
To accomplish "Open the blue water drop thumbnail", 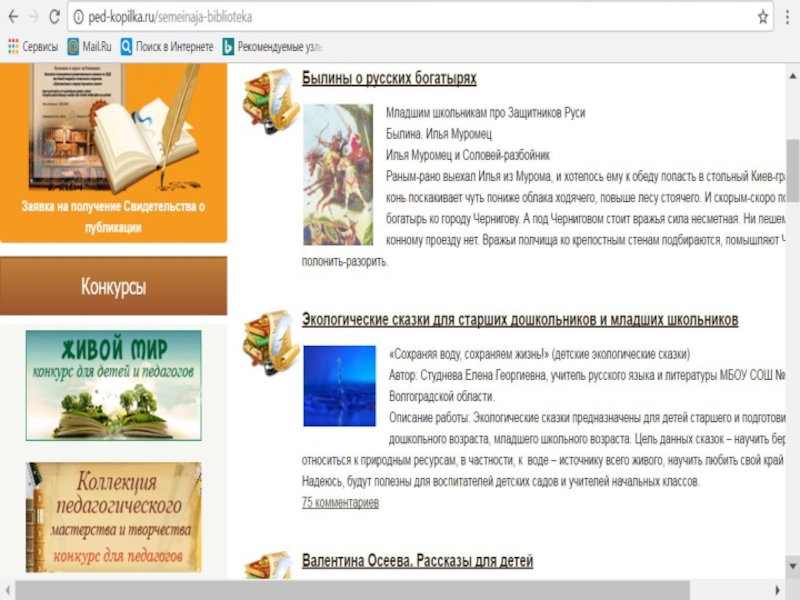I will [x=339, y=386].
